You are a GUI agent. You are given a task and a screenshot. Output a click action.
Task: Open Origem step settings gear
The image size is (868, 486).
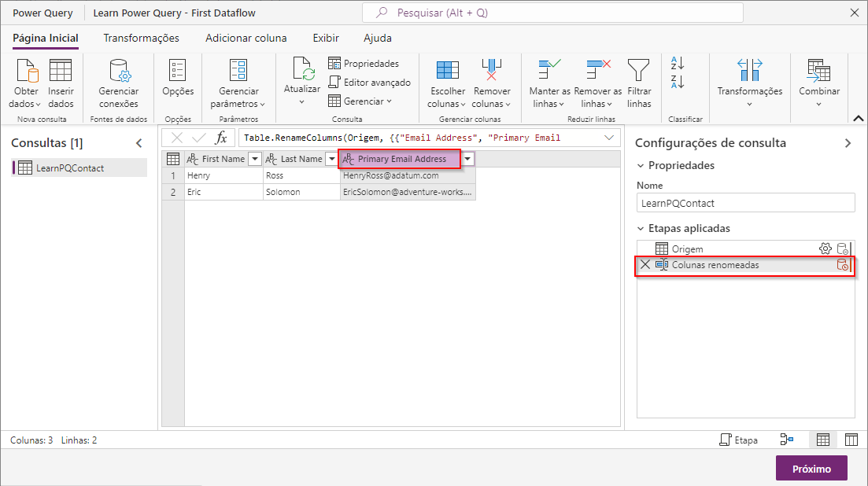point(825,249)
